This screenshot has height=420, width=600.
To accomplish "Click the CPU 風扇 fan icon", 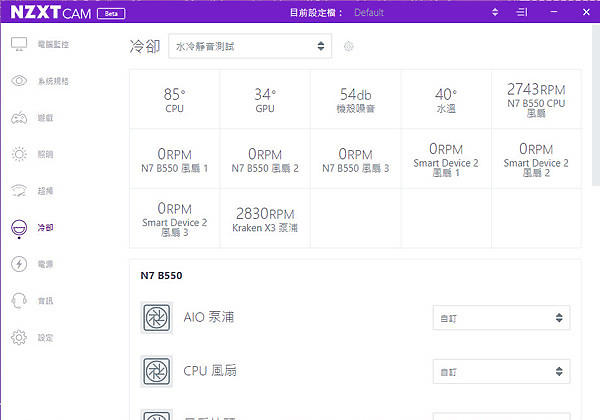I will (x=157, y=371).
